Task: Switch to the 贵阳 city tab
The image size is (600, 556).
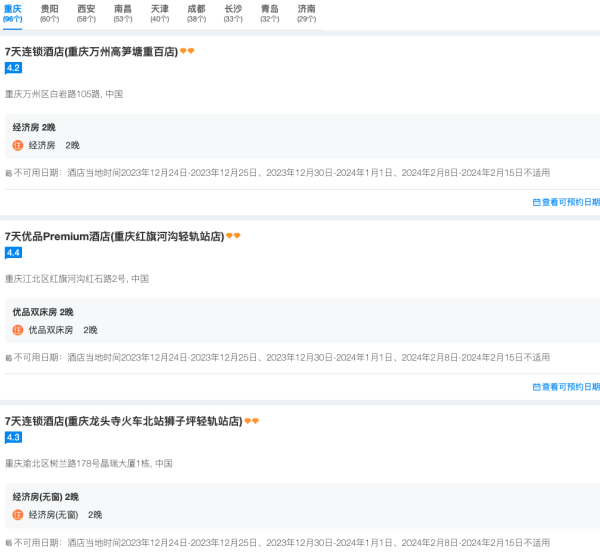Action: (50, 14)
